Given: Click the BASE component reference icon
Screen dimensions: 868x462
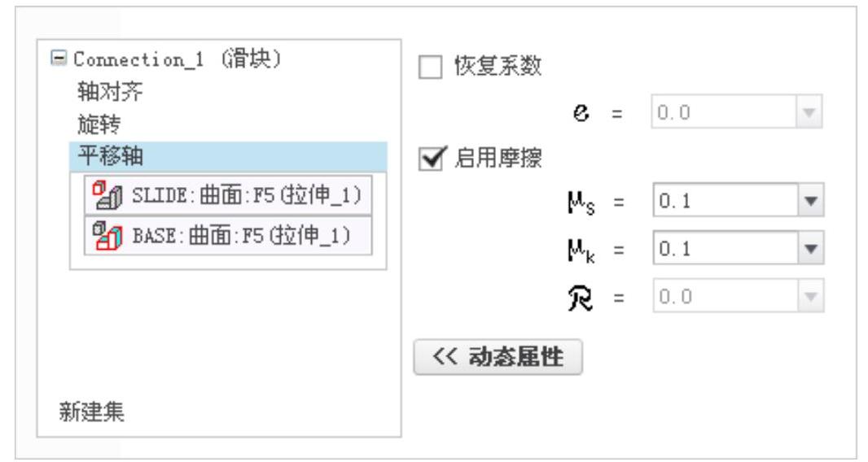Looking at the screenshot, I should click(x=107, y=236).
